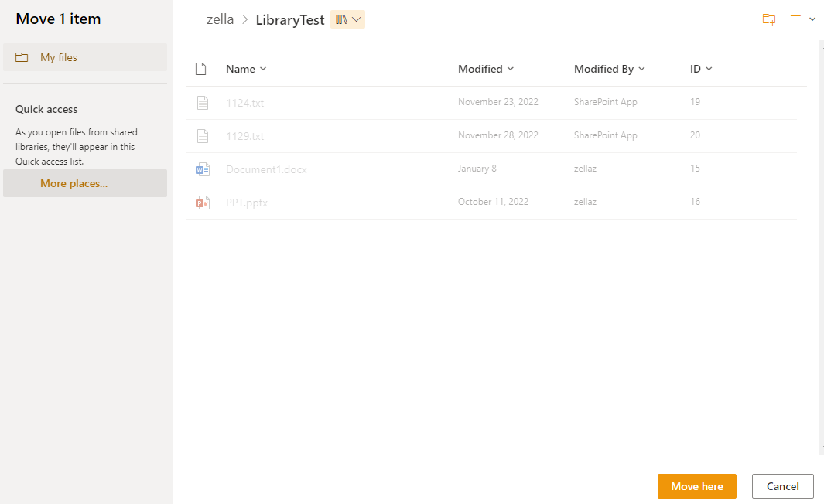824x504 pixels.
Task: Click ID value 19
Action: pyautogui.click(x=695, y=102)
